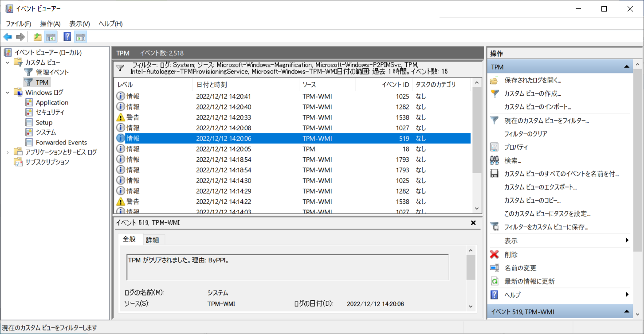The height and width of the screenshot is (334, 644).
Task: Click the blue help icon in toolbar
Action: pyautogui.click(x=67, y=37)
